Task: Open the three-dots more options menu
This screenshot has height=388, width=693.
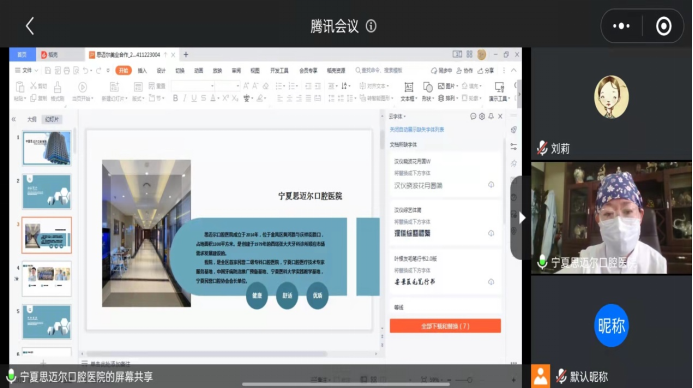Action: [621, 26]
